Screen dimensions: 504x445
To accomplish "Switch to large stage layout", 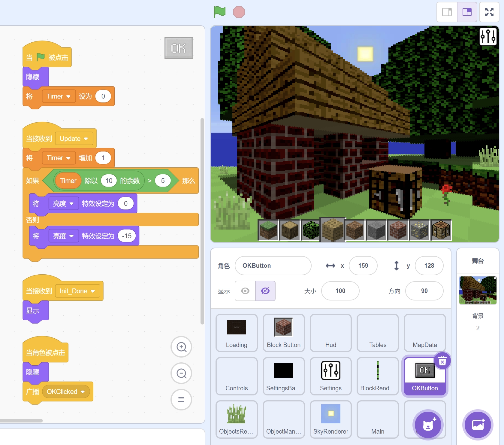I will pos(467,12).
